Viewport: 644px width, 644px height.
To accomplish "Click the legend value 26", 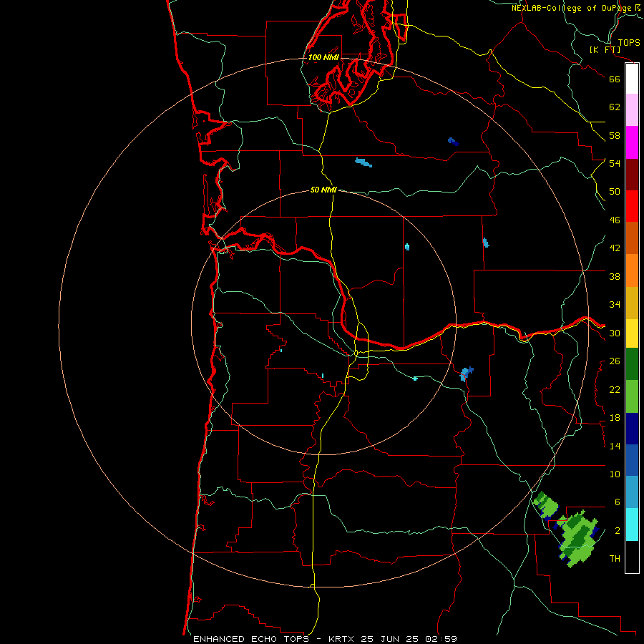I will pos(615,361).
